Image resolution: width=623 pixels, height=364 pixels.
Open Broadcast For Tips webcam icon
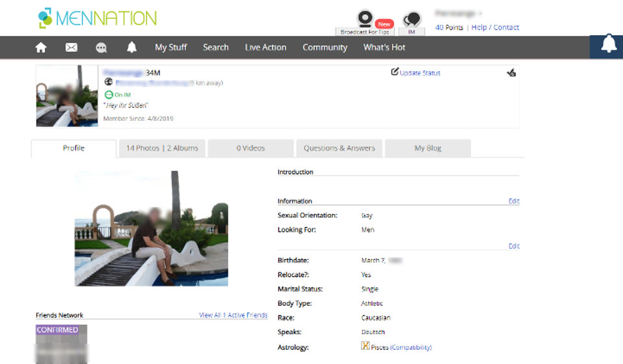pyautogui.click(x=365, y=19)
